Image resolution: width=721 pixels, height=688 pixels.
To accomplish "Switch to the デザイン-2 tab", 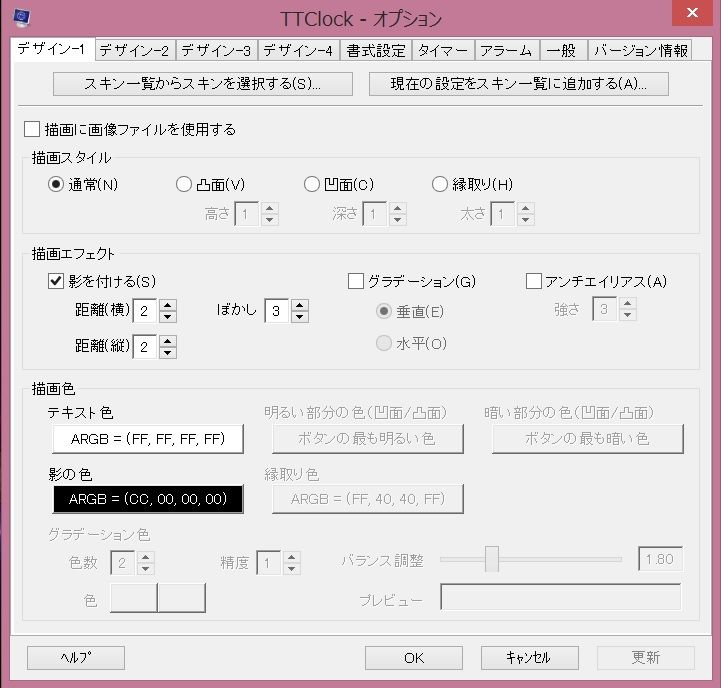I will coord(135,50).
